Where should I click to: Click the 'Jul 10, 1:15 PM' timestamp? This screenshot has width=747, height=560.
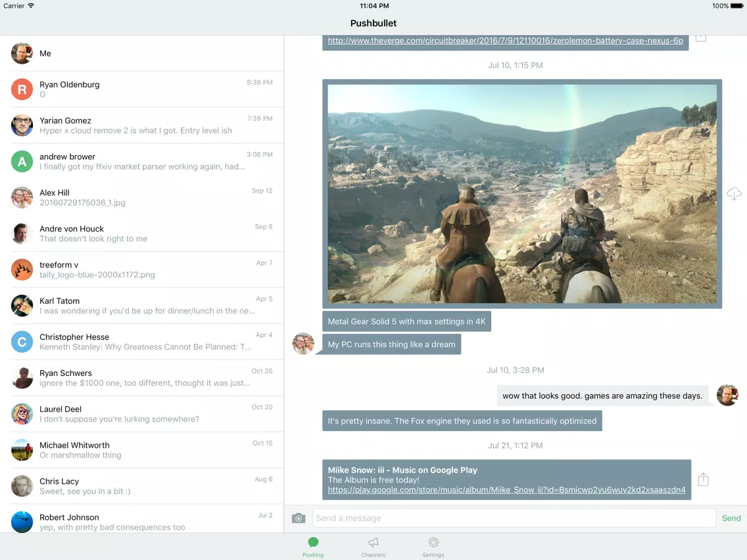[x=515, y=65]
